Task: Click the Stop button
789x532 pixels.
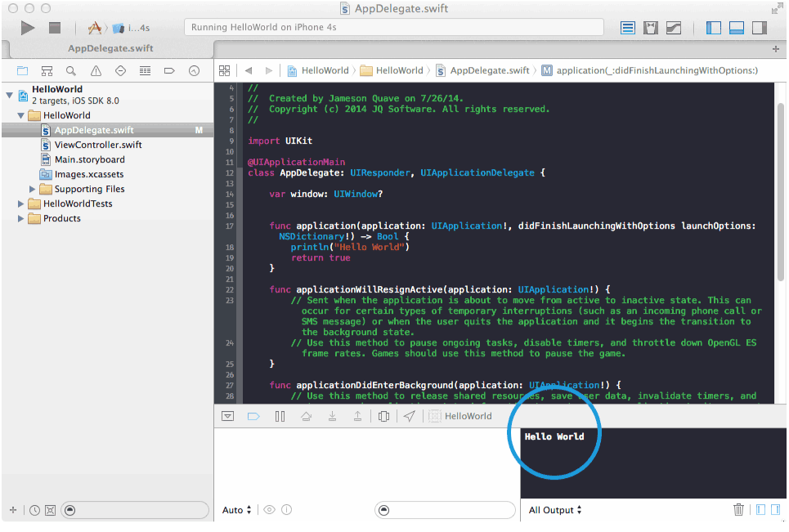Action: click(x=53, y=27)
